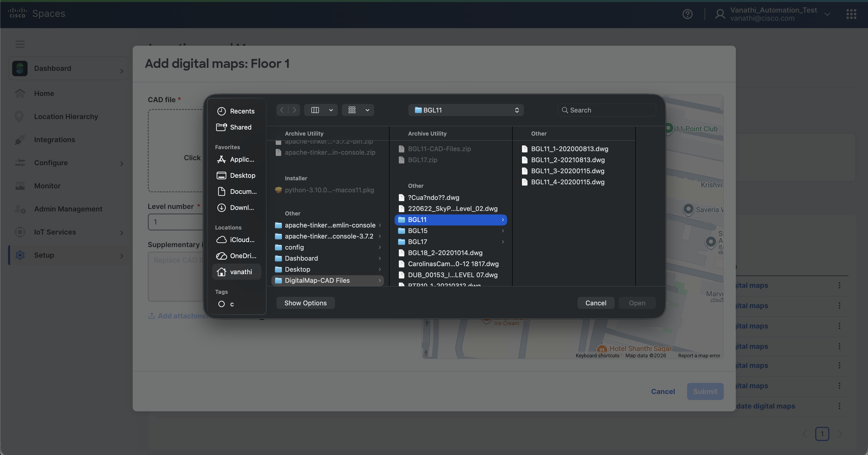
Task: Open Location Hierarchy menu item
Action: coord(66,117)
